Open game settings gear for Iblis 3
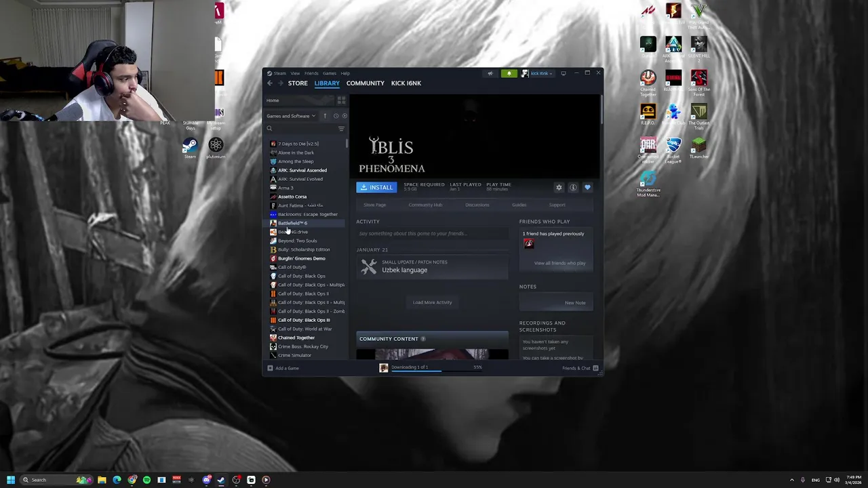 [559, 188]
